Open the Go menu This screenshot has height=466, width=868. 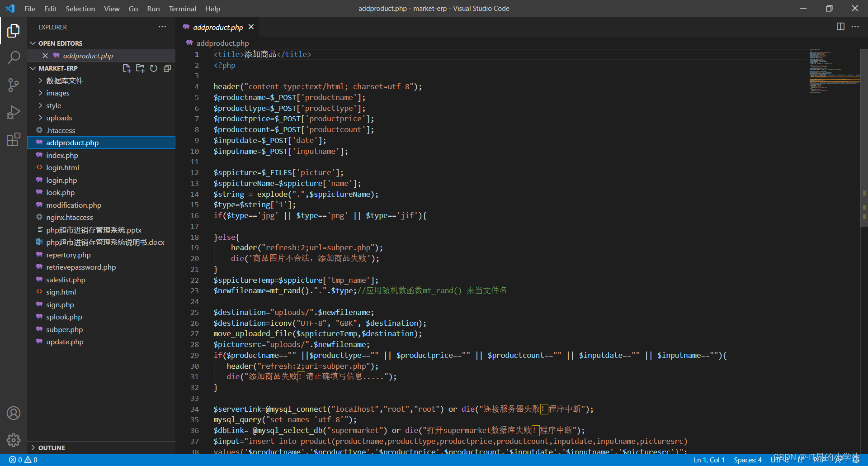click(x=133, y=9)
